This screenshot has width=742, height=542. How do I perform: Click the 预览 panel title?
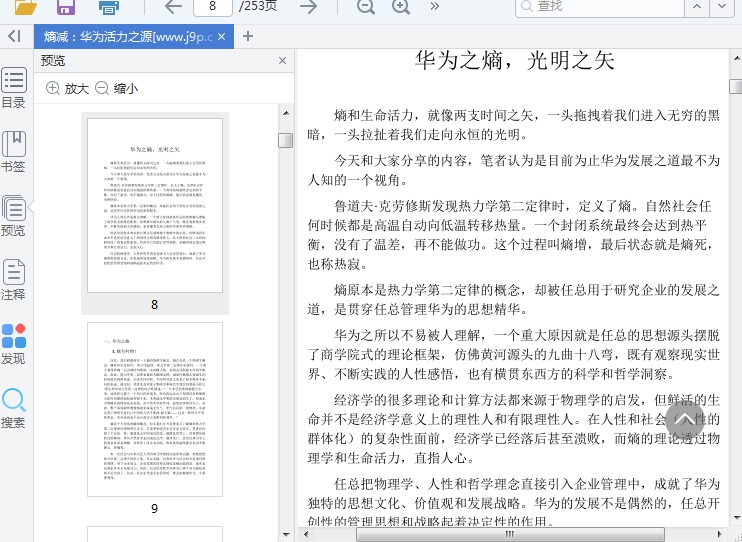[x=53, y=61]
